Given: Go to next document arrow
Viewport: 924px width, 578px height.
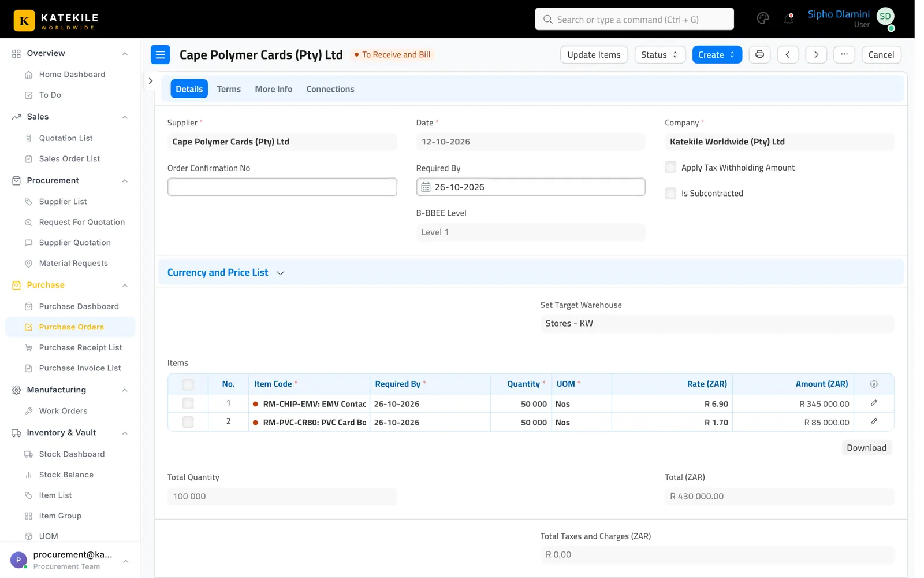Looking at the screenshot, I should [816, 54].
